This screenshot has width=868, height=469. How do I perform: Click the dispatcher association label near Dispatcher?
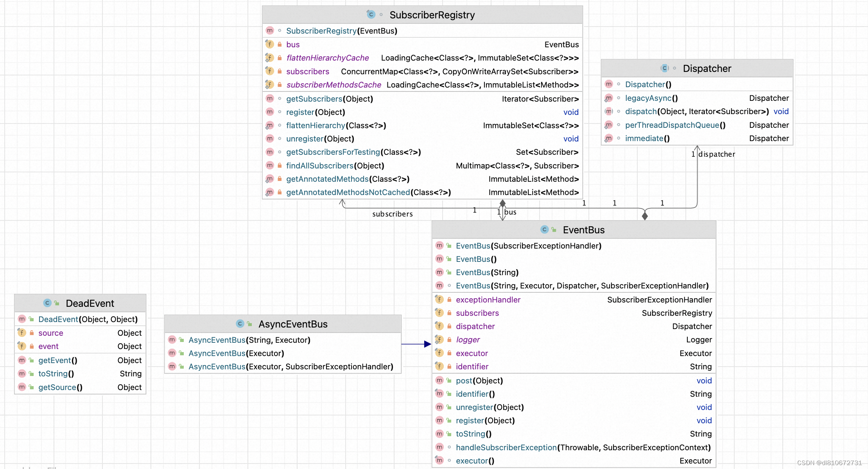click(716, 154)
